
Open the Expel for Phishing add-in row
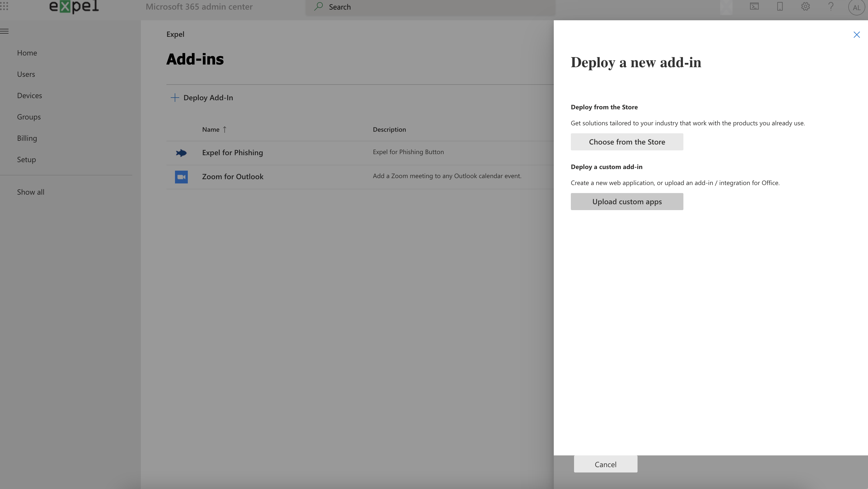point(360,153)
